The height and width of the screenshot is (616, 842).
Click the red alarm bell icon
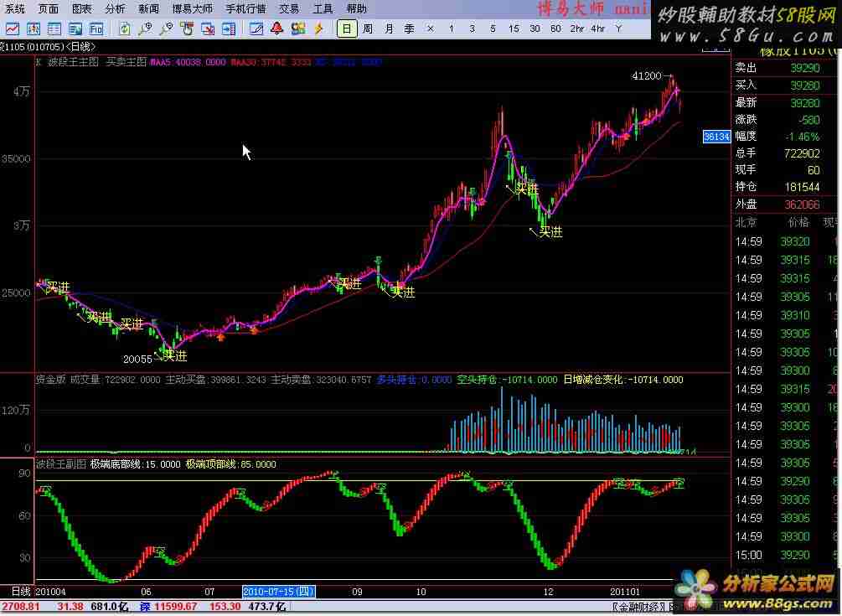point(276,28)
